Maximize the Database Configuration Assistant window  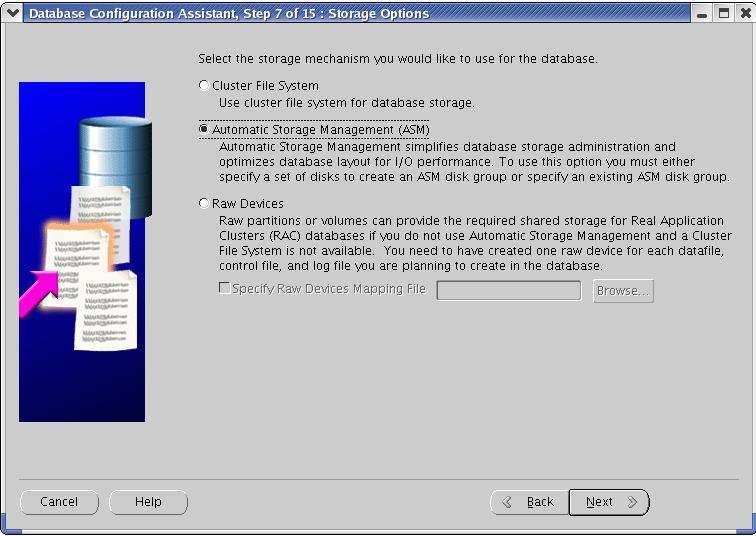[724, 13]
